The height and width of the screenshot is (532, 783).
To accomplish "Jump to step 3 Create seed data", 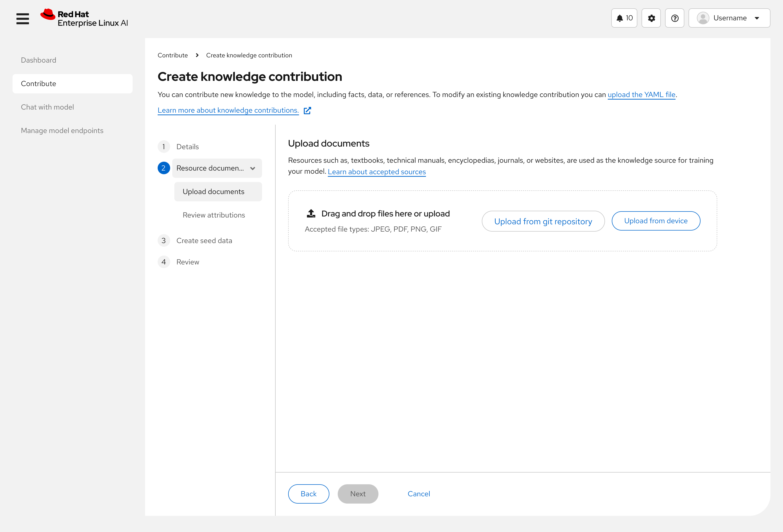I will point(204,241).
